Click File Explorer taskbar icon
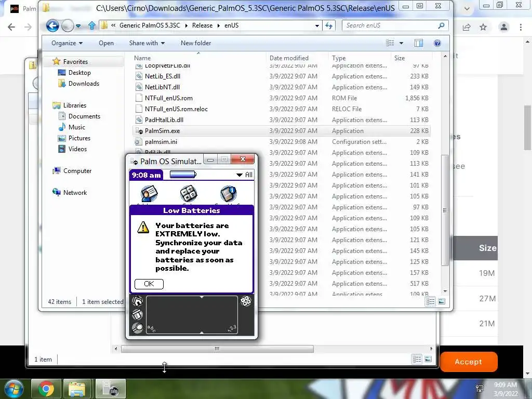The width and height of the screenshot is (532, 399). 77,389
